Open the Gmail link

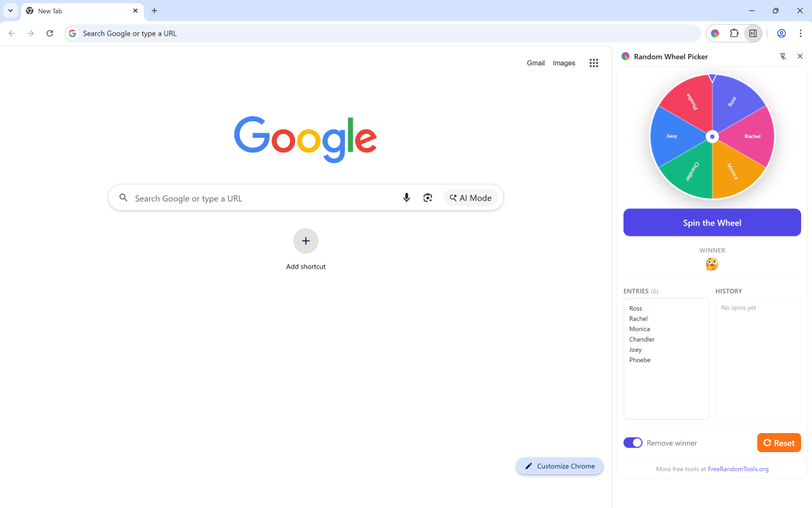(x=535, y=63)
